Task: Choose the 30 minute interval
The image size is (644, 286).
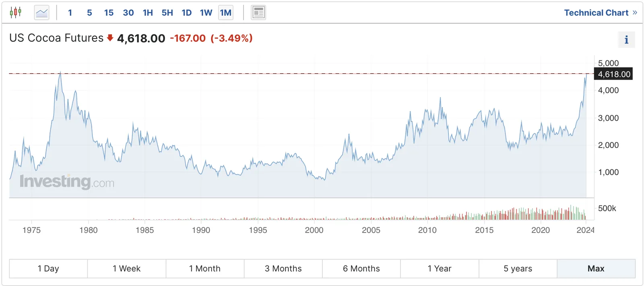Action: coord(128,13)
